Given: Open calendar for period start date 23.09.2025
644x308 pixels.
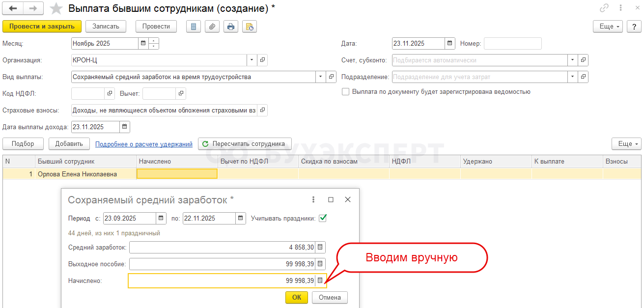Looking at the screenshot, I should click(161, 218).
